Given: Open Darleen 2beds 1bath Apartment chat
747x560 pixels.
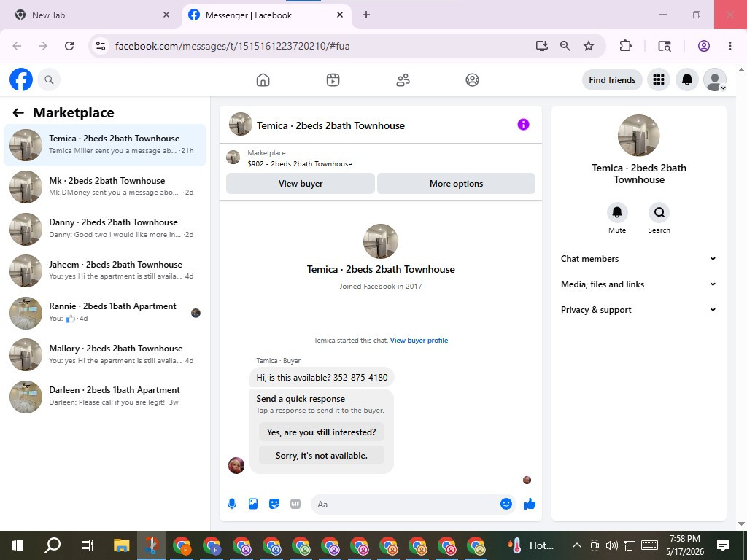Looking at the screenshot, I should [x=105, y=396].
